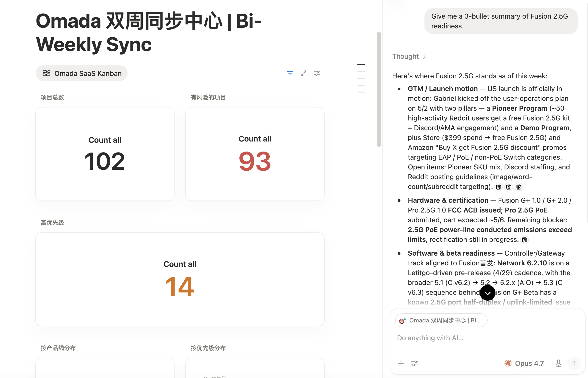Open Notion citation after rectification in progress
Viewport: 588px width, 378px height.
[524, 240]
